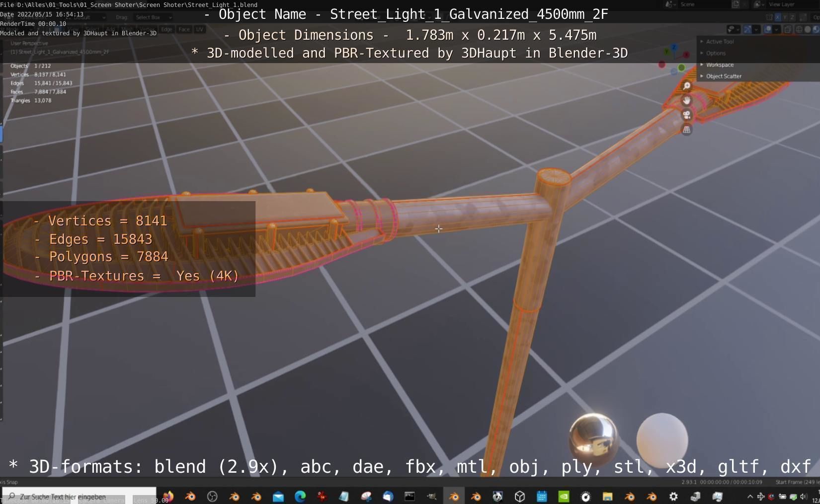Click the Scene name field
The width and height of the screenshot is (820, 504).
click(703, 4)
